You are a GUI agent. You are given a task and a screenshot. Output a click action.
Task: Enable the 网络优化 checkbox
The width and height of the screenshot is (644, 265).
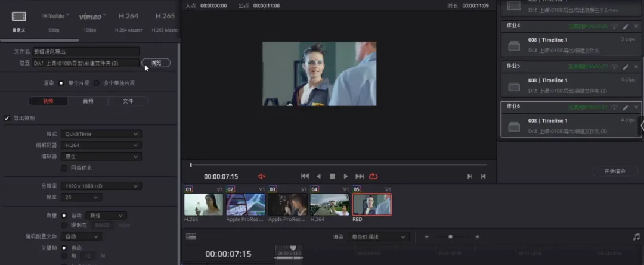pyautogui.click(x=64, y=168)
